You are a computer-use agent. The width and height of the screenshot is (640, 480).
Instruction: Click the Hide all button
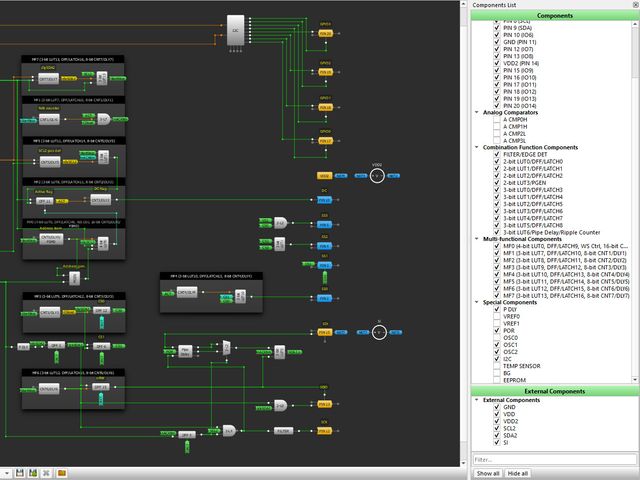(x=518, y=473)
